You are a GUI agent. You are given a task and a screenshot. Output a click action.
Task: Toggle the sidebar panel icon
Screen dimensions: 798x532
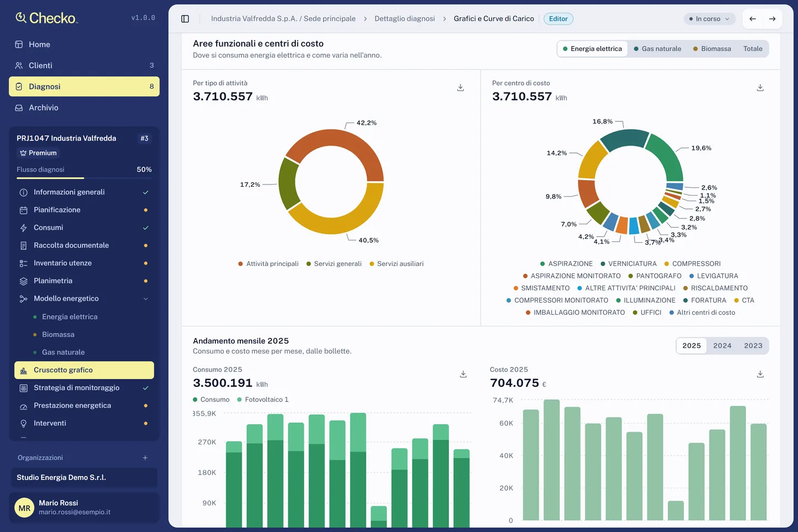(x=185, y=19)
